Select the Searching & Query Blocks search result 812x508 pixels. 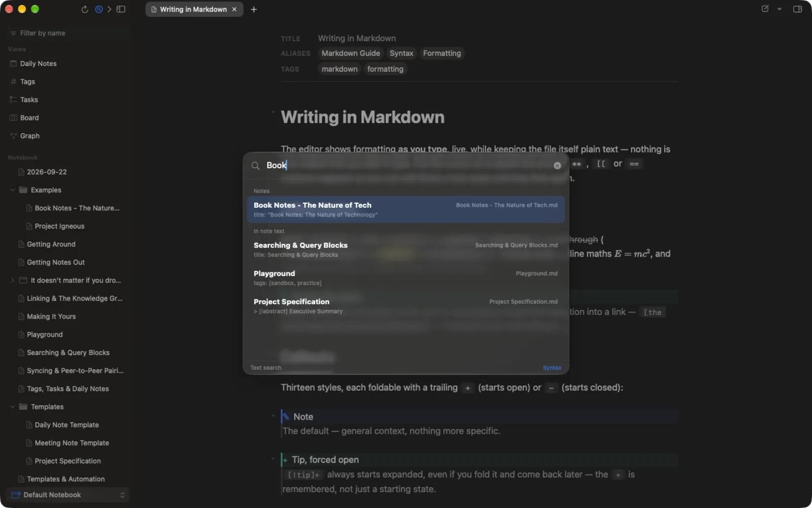(x=405, y=249)
